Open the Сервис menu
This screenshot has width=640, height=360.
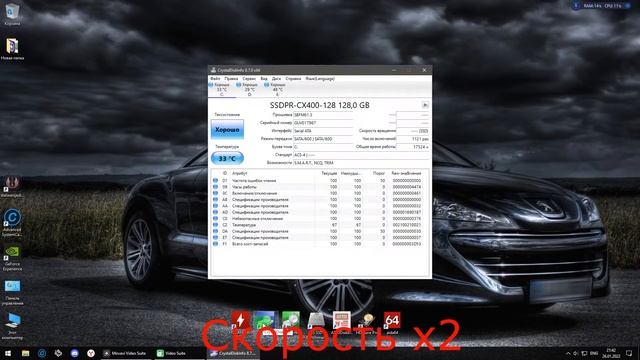pyautogui.click(x=249, y=78)
